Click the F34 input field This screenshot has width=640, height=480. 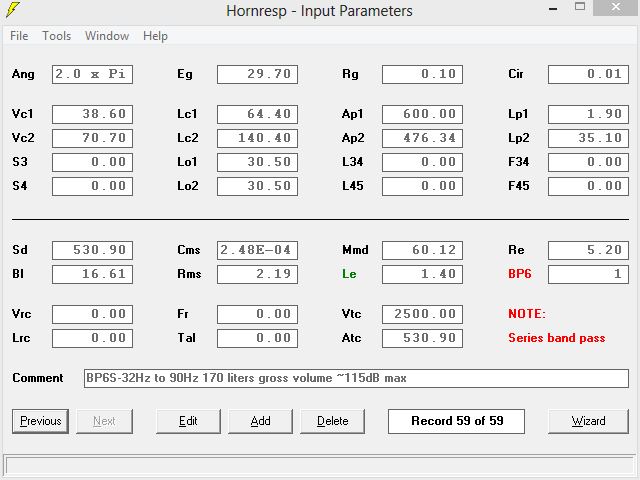(x=588, y=162)
